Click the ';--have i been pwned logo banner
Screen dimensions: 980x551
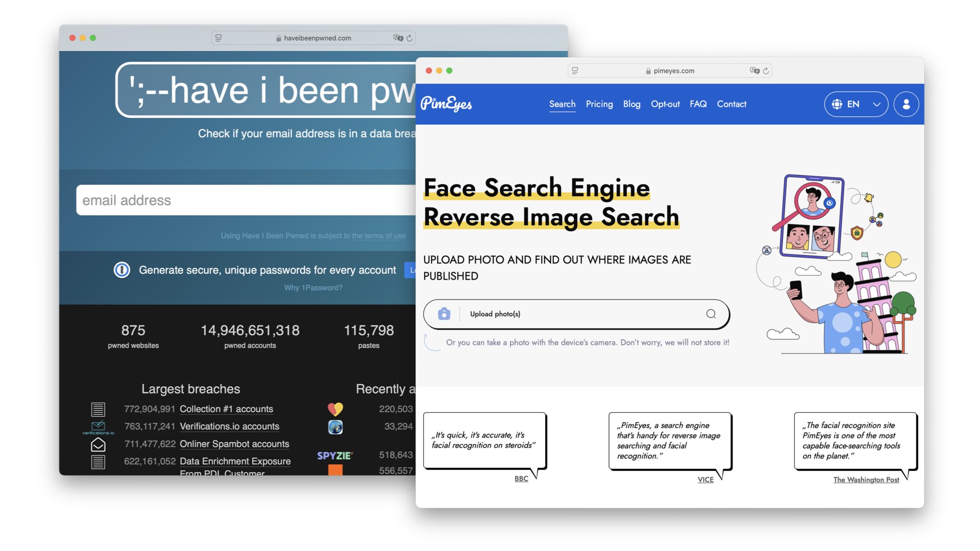coord(266,90)
